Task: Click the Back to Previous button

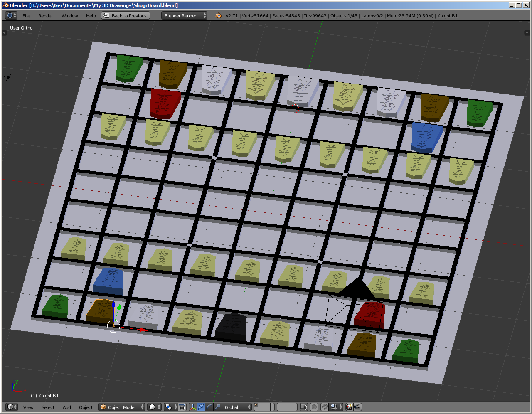Action: coord(126,16)
